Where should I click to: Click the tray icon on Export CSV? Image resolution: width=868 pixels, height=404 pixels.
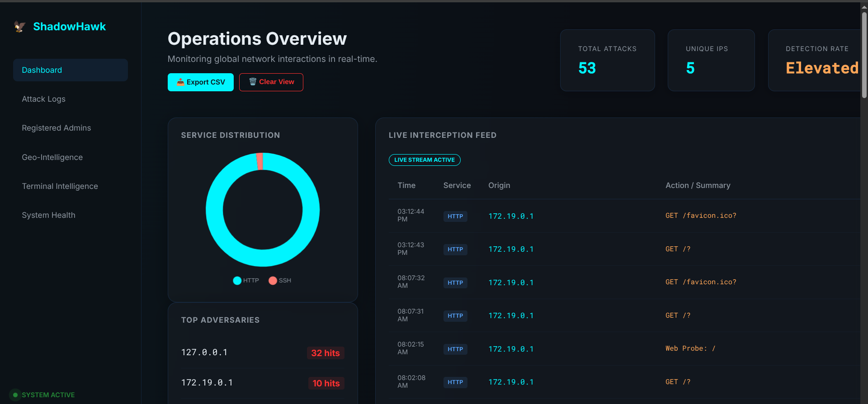pos(180,82)
